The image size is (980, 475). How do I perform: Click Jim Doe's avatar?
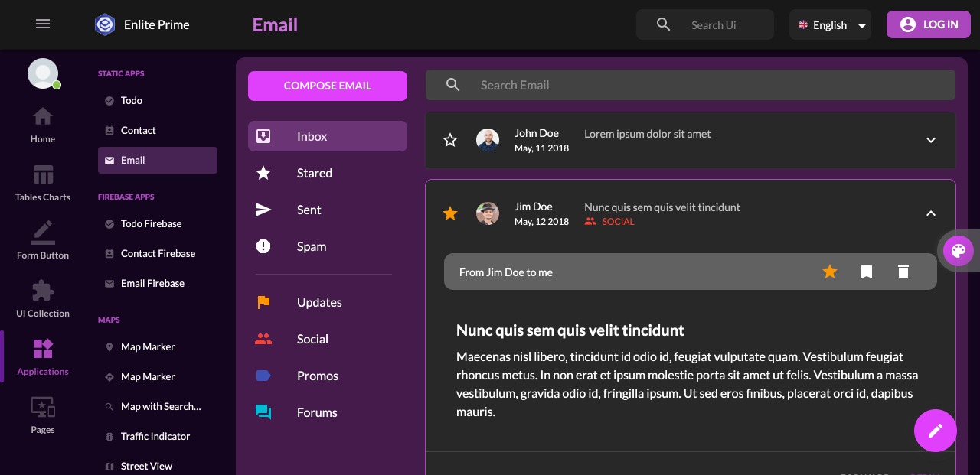[488, 213]
